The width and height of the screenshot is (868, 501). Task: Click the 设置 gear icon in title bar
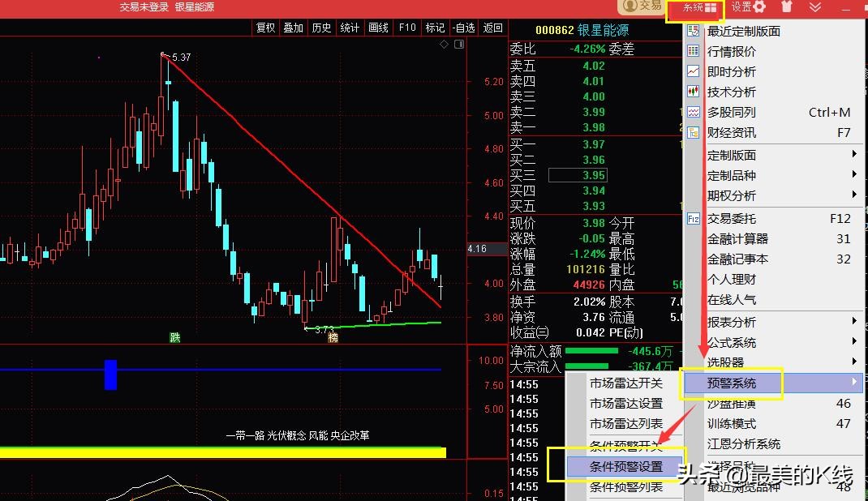759,7
